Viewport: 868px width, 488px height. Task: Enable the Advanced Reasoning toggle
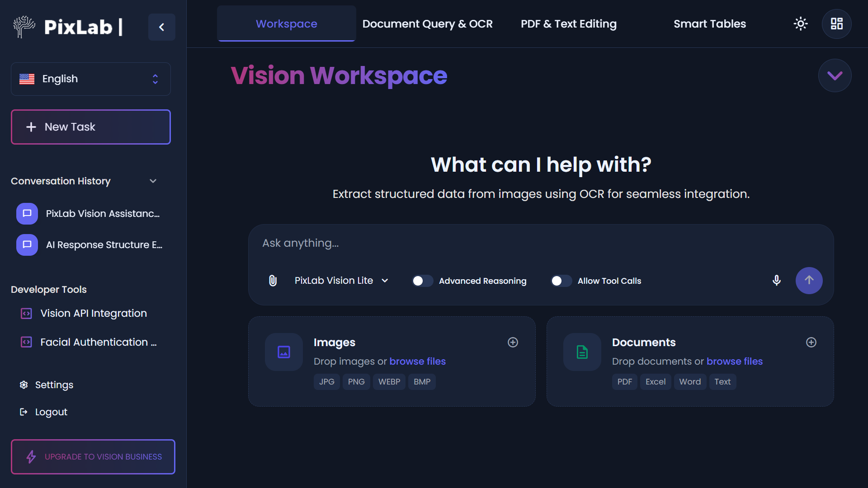click(422, 281)
